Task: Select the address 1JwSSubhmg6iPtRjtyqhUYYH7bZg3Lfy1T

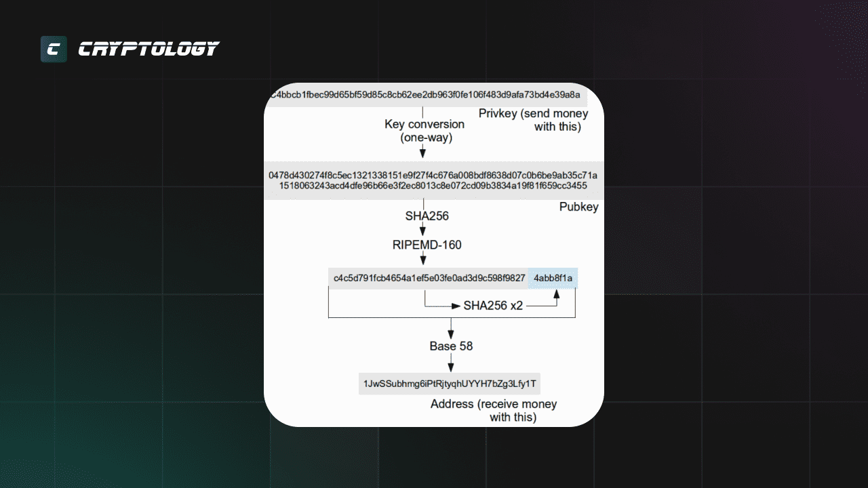Action: (x=450, y=384)
